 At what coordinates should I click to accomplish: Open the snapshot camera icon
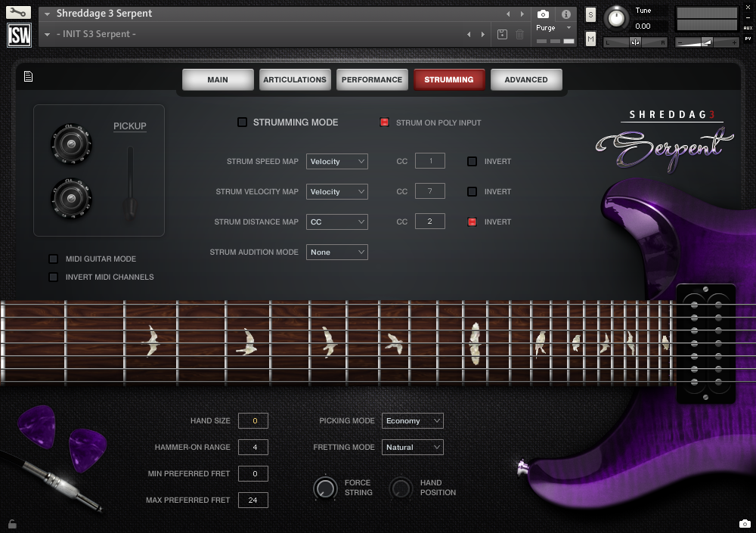click(543, 14)
